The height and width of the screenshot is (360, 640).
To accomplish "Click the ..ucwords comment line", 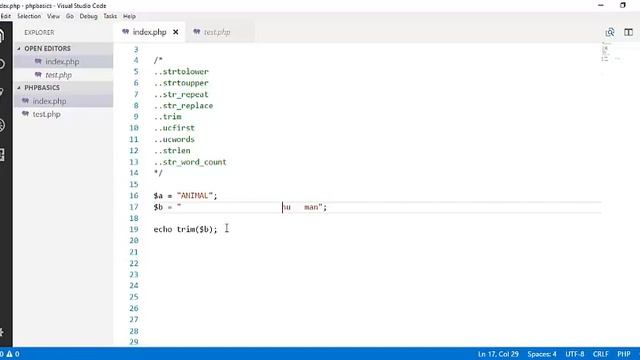I will click(x=174, y=139).
